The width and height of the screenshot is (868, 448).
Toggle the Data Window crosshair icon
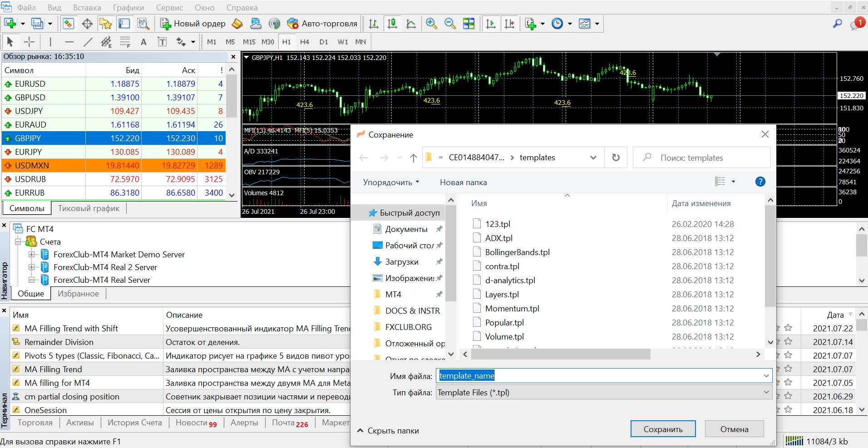point(87,24)
